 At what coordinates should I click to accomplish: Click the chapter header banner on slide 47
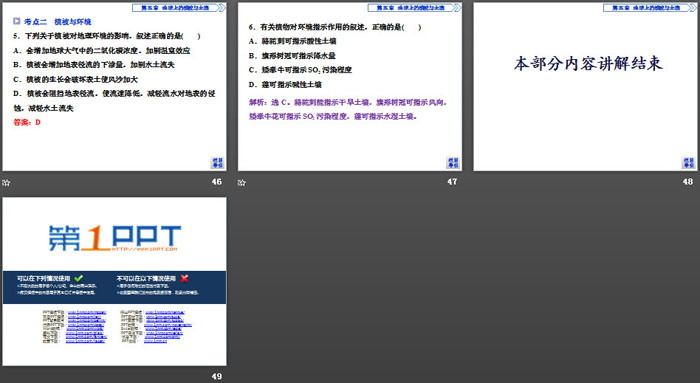[x=414, y=8]
